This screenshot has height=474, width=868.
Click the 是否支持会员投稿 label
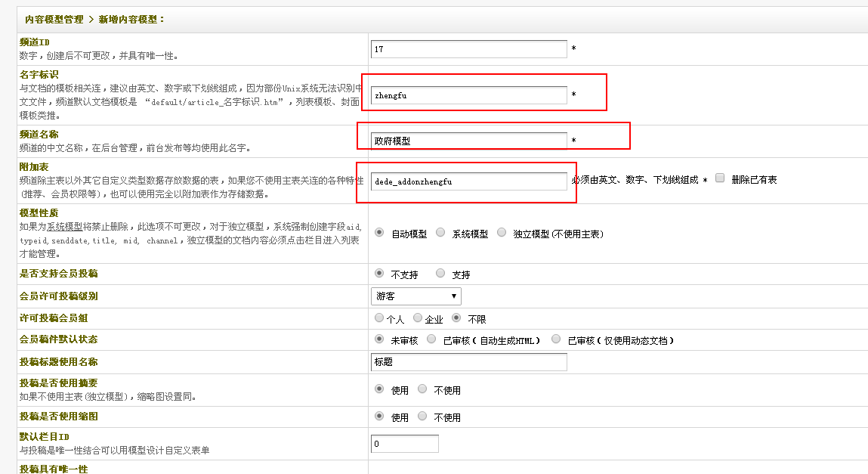click(59, 274)
